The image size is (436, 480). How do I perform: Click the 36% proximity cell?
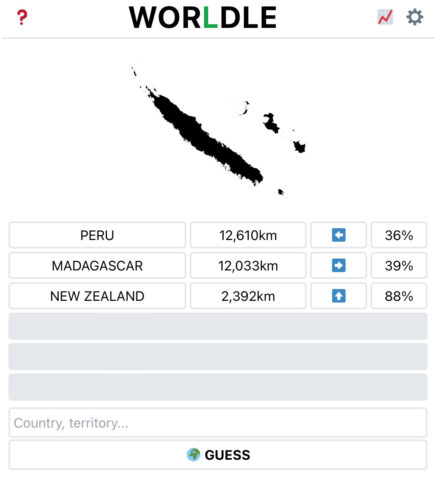399,235
